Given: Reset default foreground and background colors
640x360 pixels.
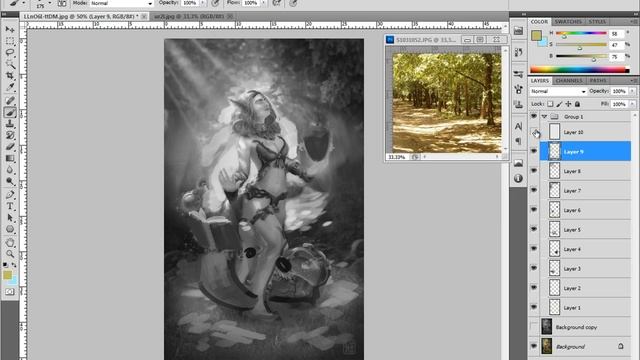Looking at the screenshot, I should tap(5, 265).
